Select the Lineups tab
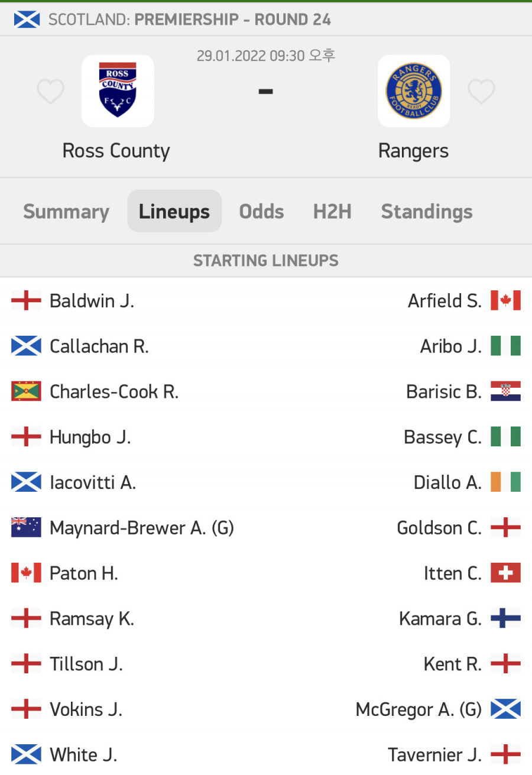This screenshot has height=775, width=532. (174, 211)
